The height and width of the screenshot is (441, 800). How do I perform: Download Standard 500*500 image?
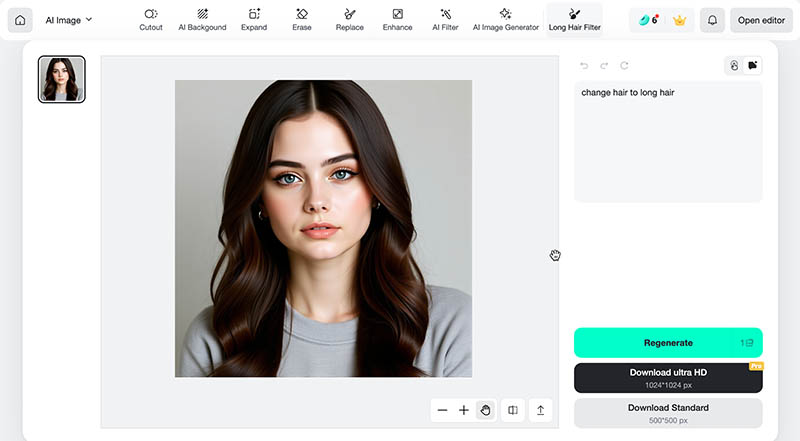(668, 412)
